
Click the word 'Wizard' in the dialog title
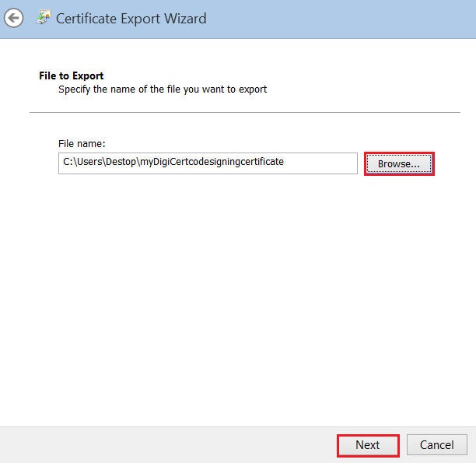point(184,18)
